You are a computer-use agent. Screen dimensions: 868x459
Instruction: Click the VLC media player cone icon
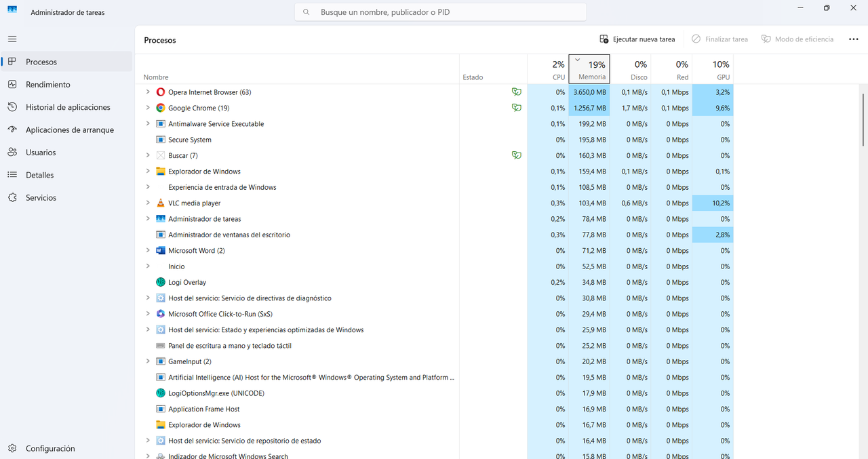coord(161,203)
